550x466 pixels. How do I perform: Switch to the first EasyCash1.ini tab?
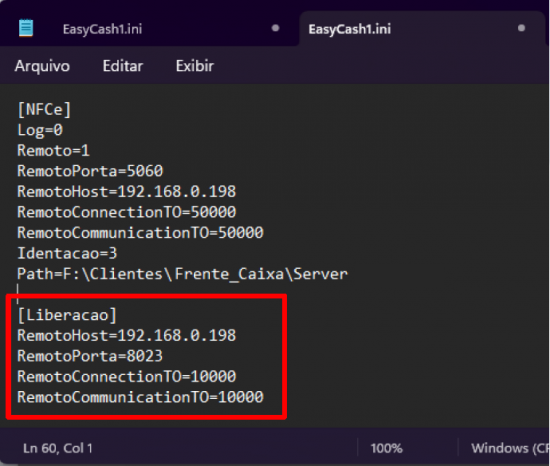(x=102, y=29)
